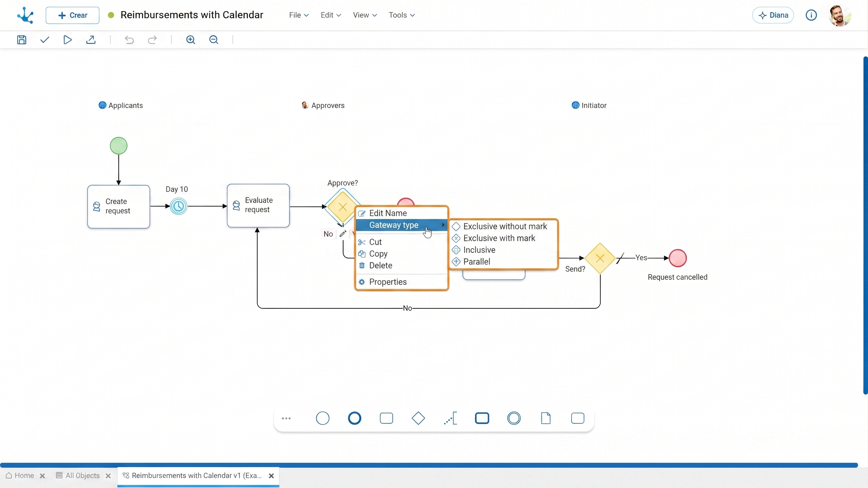Open the info icon in the header

[x=811, y=15]
